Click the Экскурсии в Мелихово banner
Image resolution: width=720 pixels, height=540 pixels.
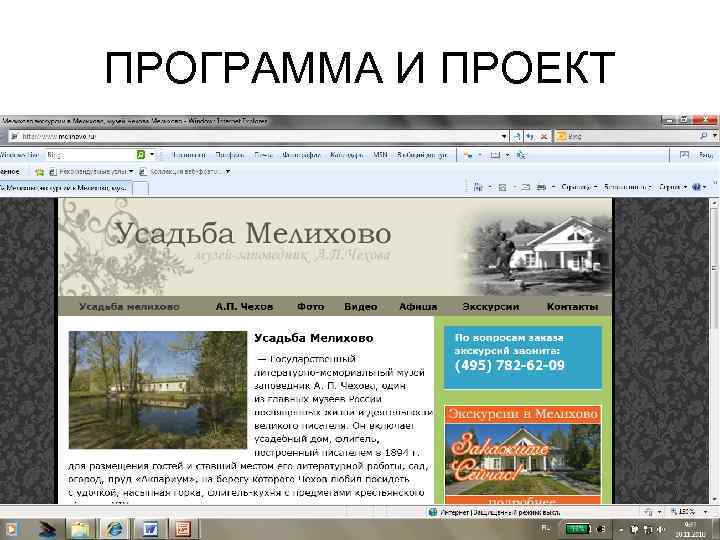pyautogui.click(x=523, y=455)
